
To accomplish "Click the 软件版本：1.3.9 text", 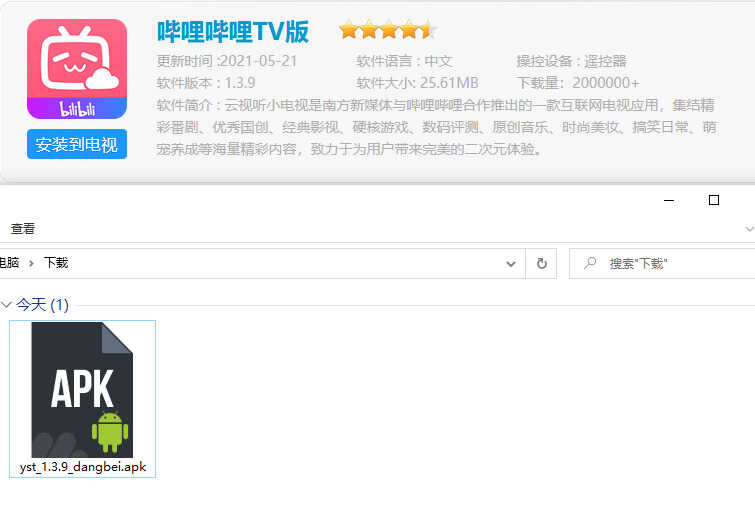I will click(206, 83).
